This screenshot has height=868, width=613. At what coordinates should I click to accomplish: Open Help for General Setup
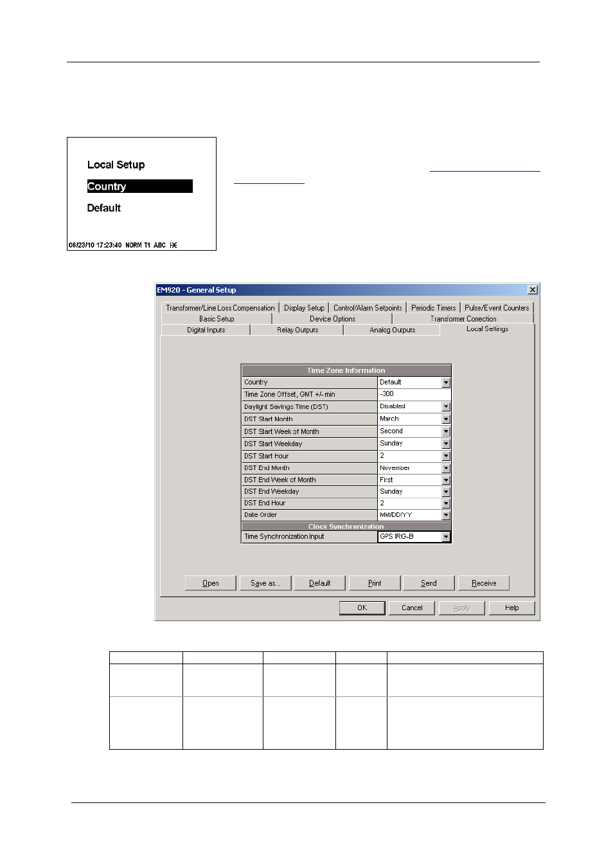click(512, 608)
